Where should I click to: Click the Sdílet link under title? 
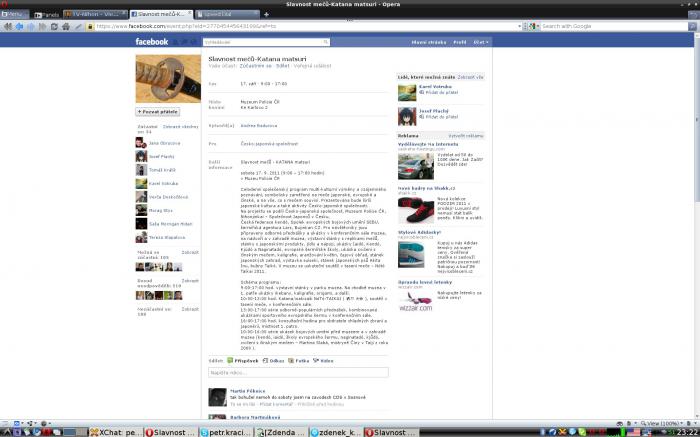283,66
